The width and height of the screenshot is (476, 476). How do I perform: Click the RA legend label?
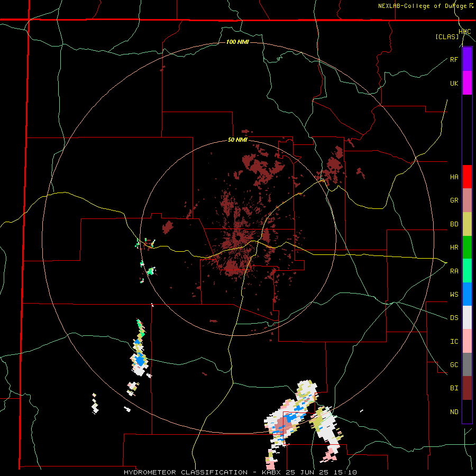click(x=454, y=271)
